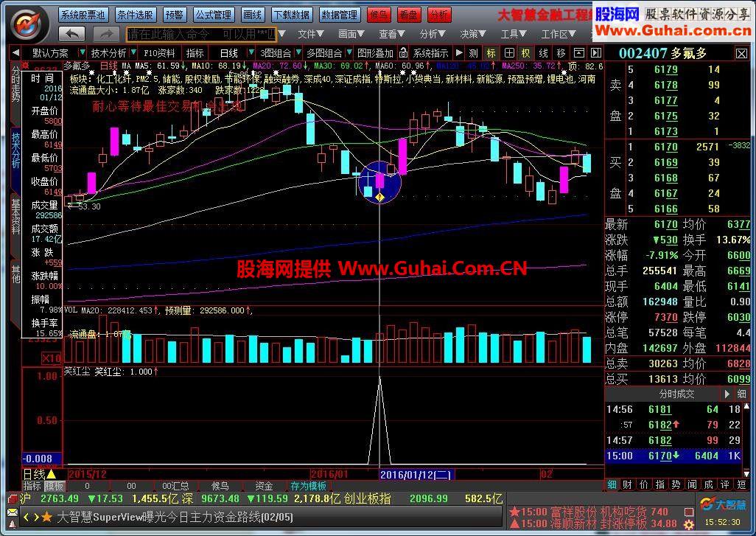Open the 3图组合 dropdown arrow
The width and height of the screenshot is (756, 536).
click(298, 52)
